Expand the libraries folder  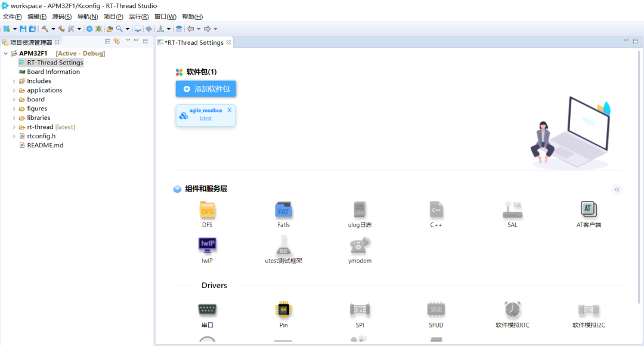coord(14,118)
